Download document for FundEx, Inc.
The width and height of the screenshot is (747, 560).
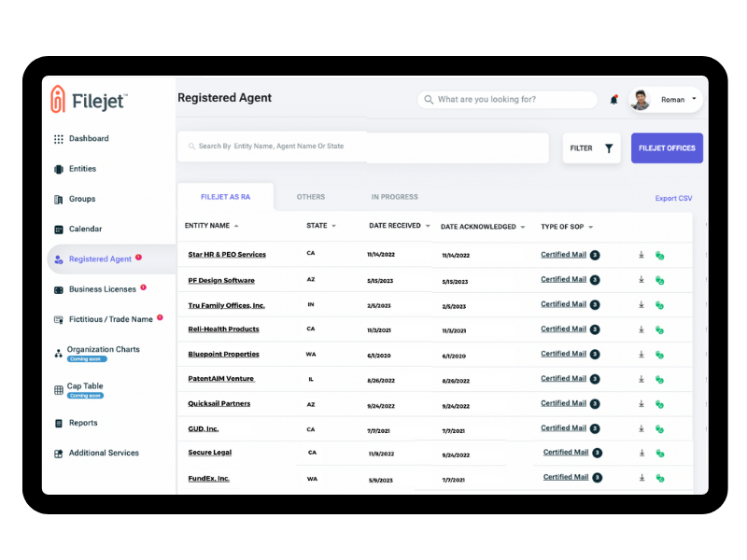coord(641,477)
